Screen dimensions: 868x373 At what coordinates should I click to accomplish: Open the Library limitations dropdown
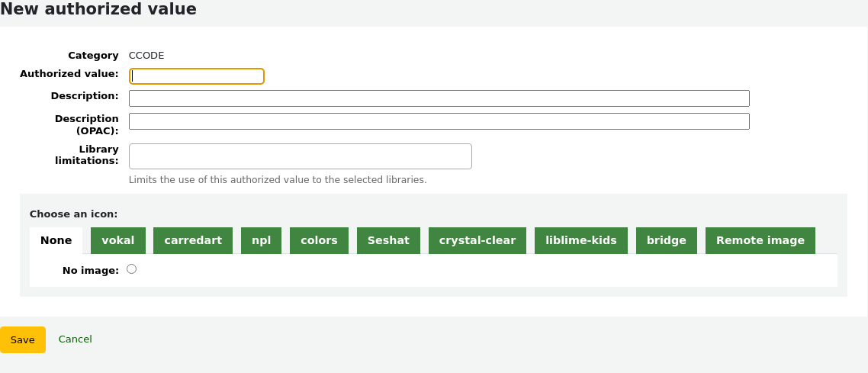click(x=300, y=156)
